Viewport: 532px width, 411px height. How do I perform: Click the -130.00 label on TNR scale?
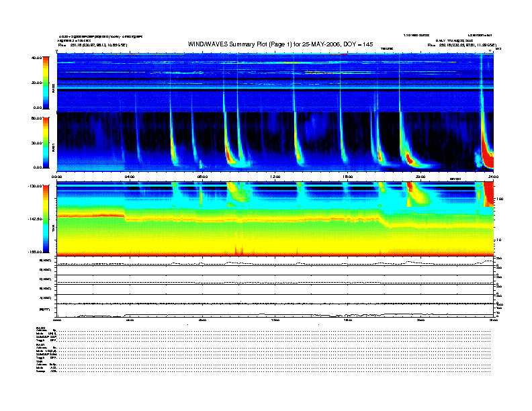[35, 186]
